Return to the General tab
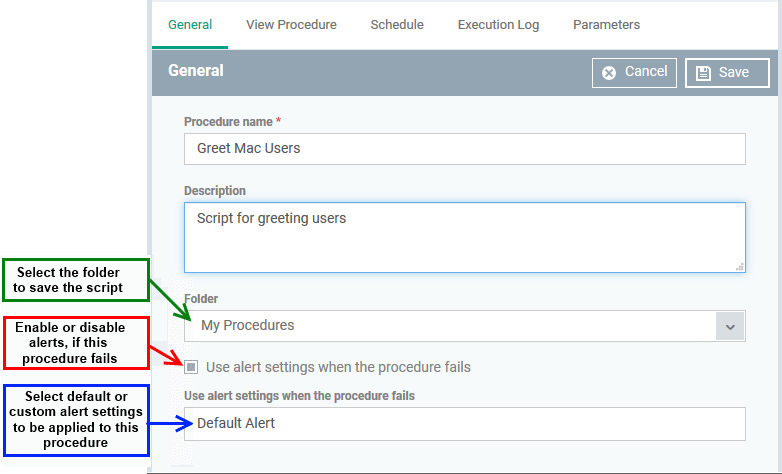The height and width of the screenshot is (474, 782). [x=190, y=25]
